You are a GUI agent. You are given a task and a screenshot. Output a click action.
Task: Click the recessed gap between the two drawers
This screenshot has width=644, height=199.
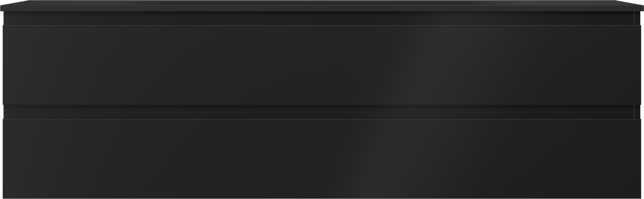point(322,112)
